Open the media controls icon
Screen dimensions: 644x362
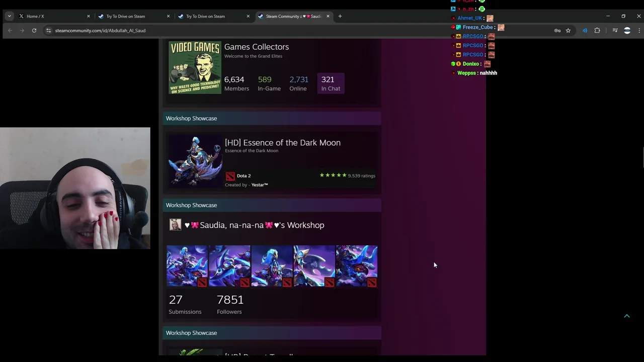click(x=615, y=31)
